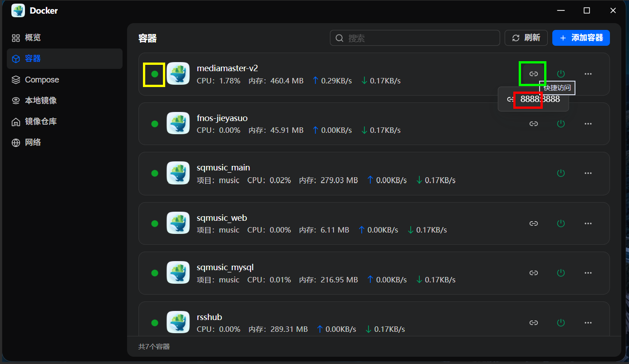629x364 pixels.
Task: Click the link icon for fnos-jieyasuo
Action: point(534,123)
